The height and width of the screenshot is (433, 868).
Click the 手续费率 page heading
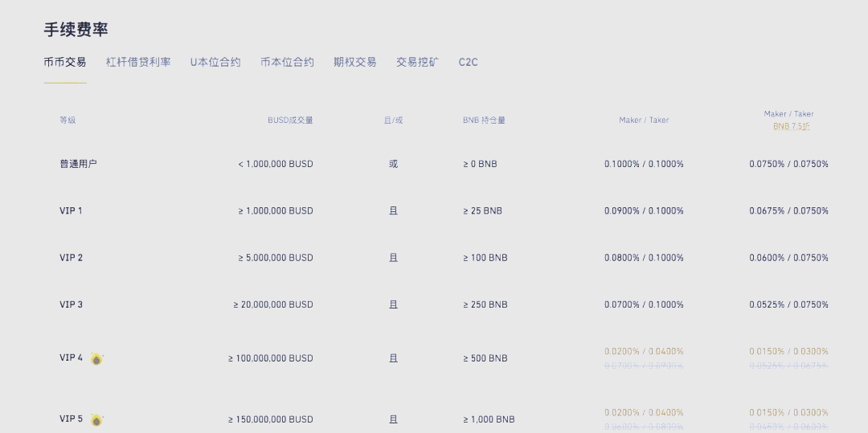[76, 30]
